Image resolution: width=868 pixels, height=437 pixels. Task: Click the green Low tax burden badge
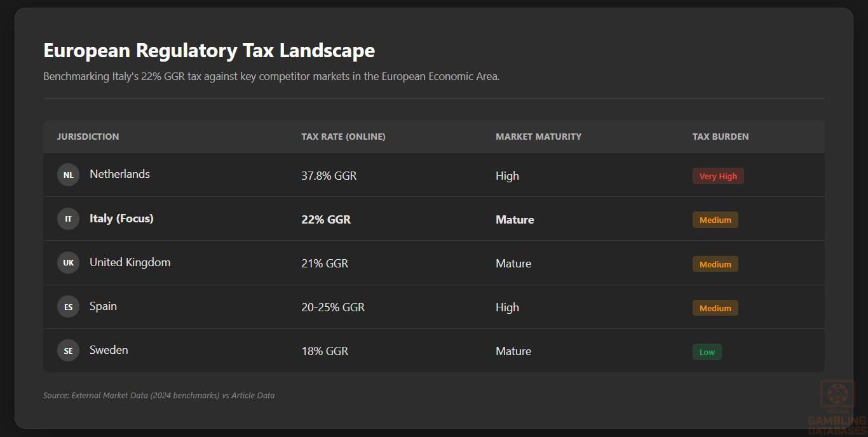(x=707, y=352)
